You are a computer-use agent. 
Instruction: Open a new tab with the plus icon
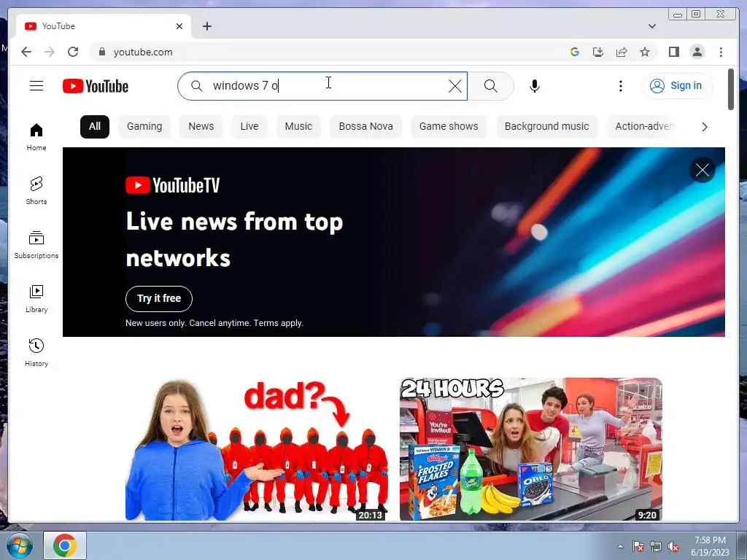[206, 26]
